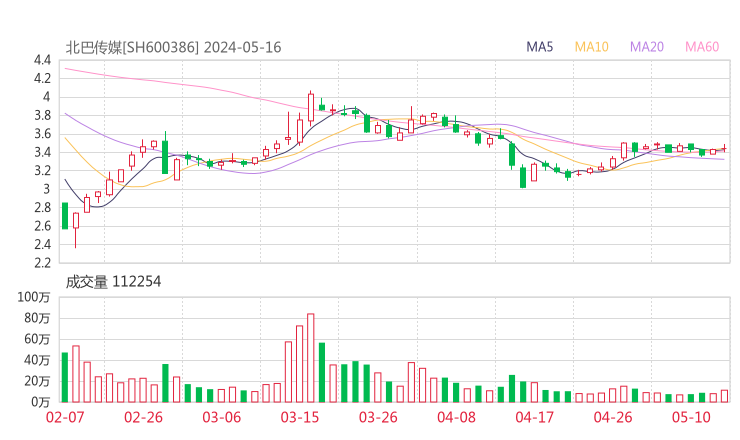The image size is (740, 440).
Task: Click the first green candlestick at 02-07
Action: 65,216
